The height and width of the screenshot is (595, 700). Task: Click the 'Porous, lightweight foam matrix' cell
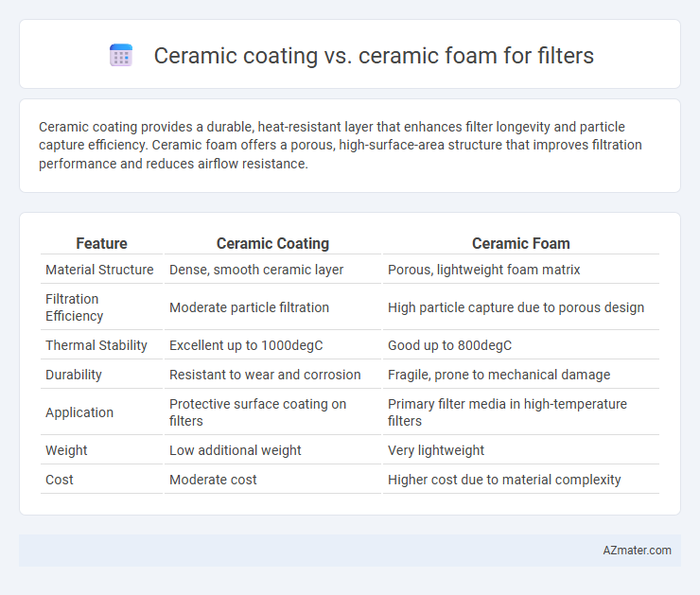(484, 270)
